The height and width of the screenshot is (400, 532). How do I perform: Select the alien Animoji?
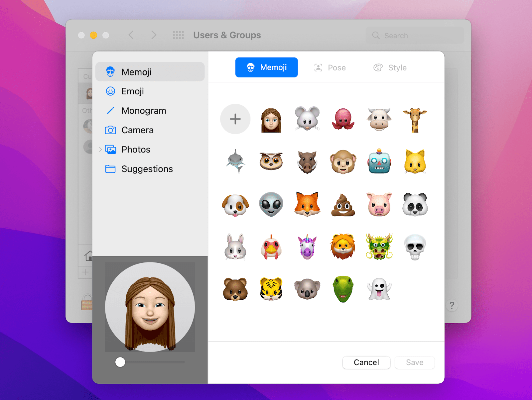(x=271, y=204)
